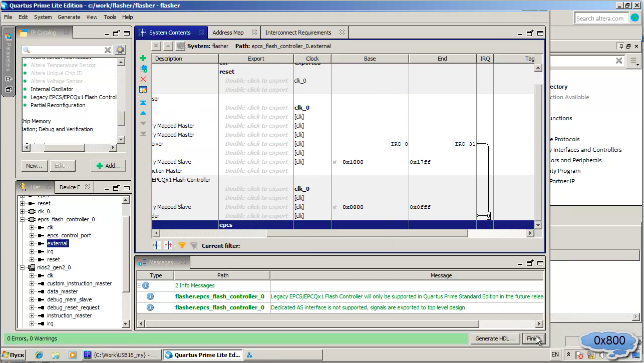Click the connector icon in left sidebar

coord(8,79)
